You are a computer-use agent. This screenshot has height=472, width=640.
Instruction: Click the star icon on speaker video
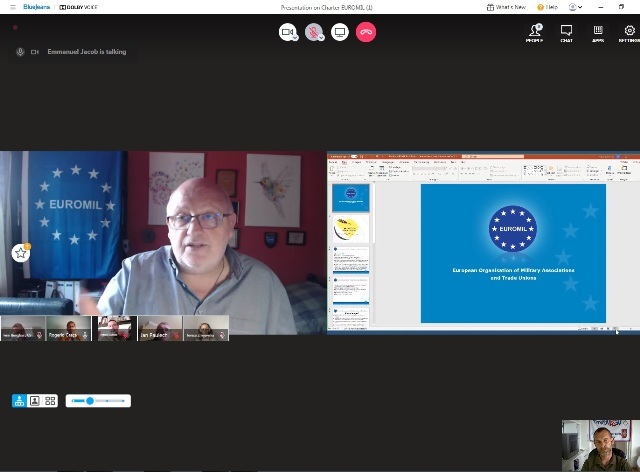[x=20, y=253]
